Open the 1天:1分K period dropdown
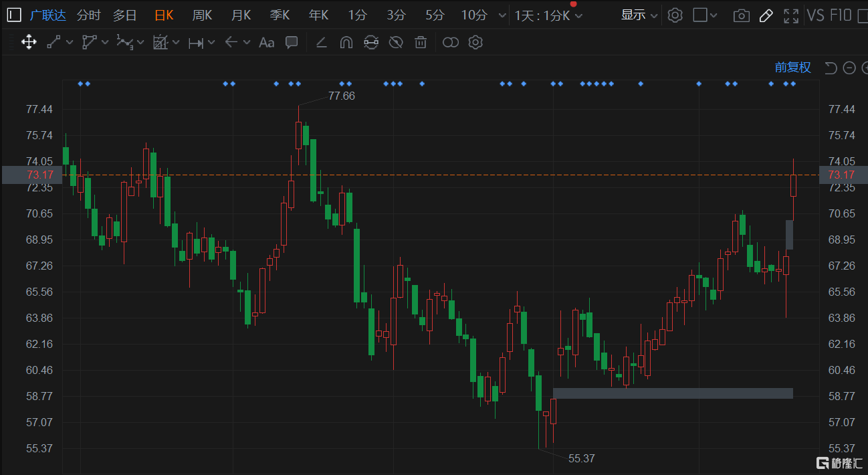This screenshot has width=868, height=475. pyautogui.click(x=548, y=15)
